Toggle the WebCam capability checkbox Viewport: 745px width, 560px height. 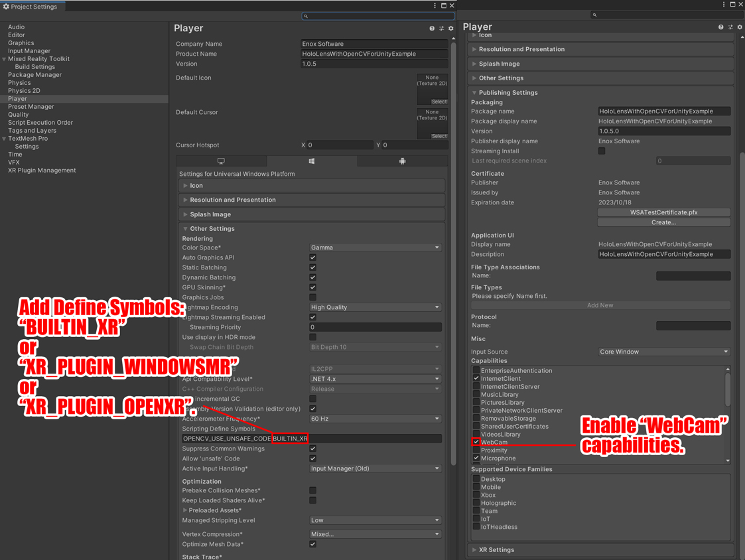(x=476, y=442)
